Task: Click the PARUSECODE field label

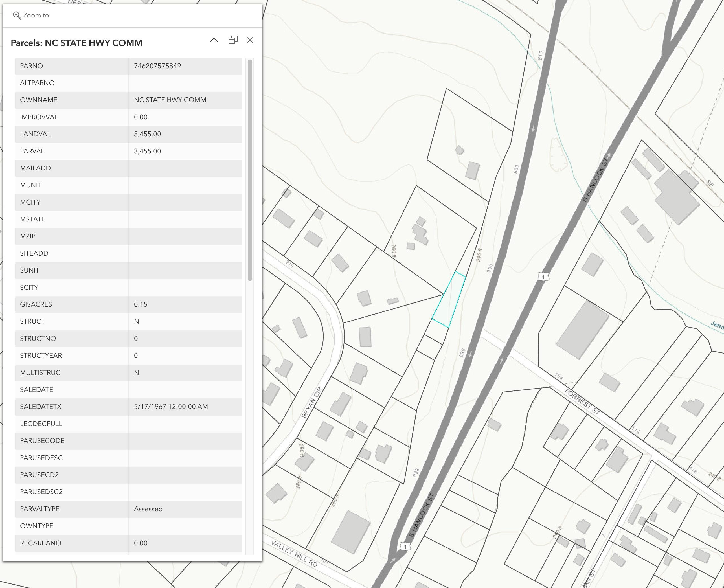Action: click(x=42, y=441)
